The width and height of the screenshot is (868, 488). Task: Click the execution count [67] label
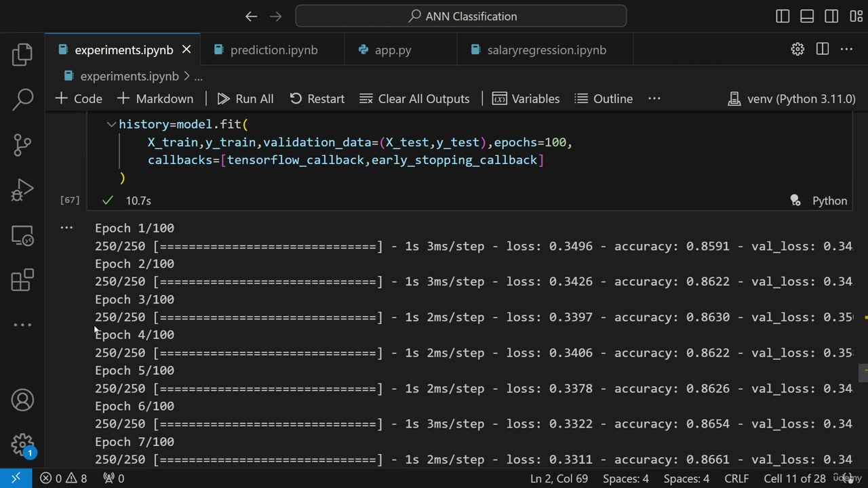(70, 200)
